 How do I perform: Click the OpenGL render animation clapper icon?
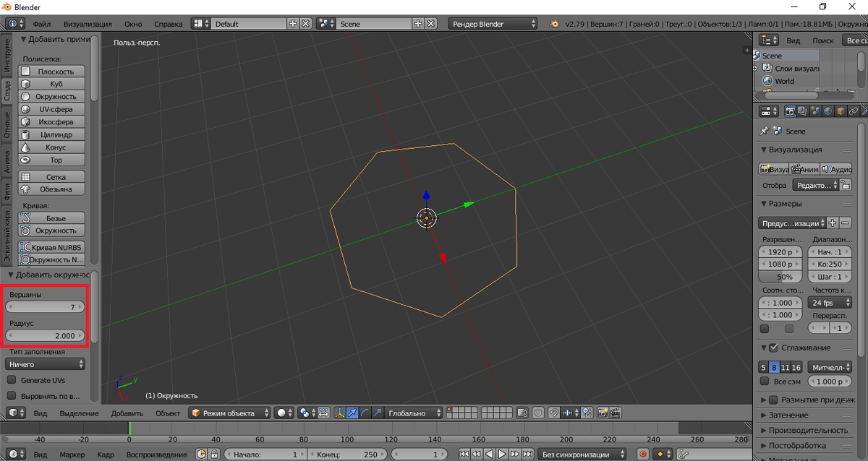pyautogui.click(x=616, y=413)
